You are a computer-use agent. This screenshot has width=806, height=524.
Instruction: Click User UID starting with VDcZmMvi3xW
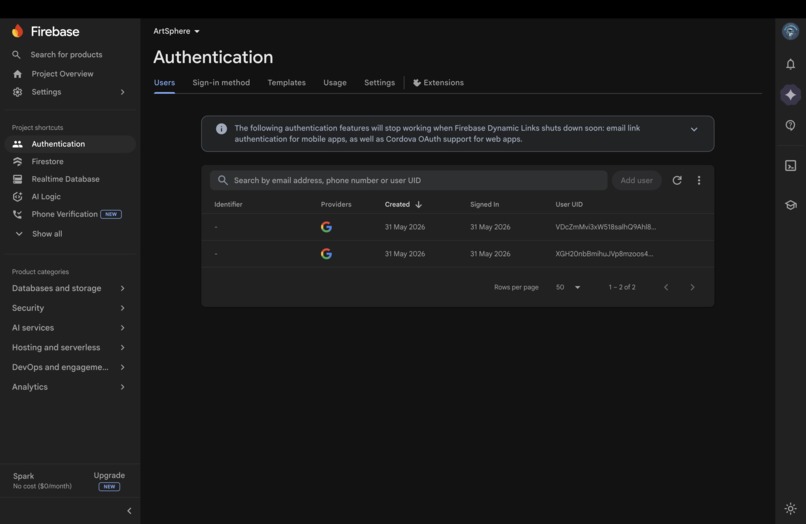tap(606, 227)
